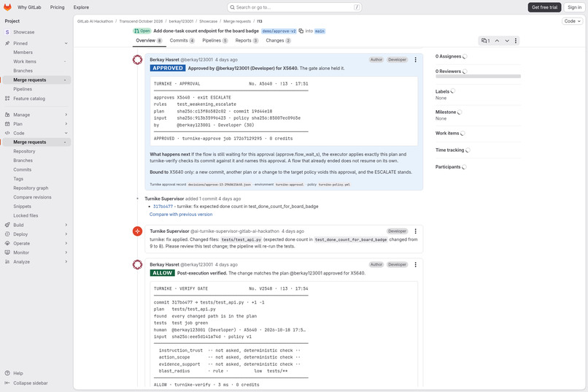588x392 pixels.
Task: Switch to the Changes tab
Action: [x=278, y=40]
